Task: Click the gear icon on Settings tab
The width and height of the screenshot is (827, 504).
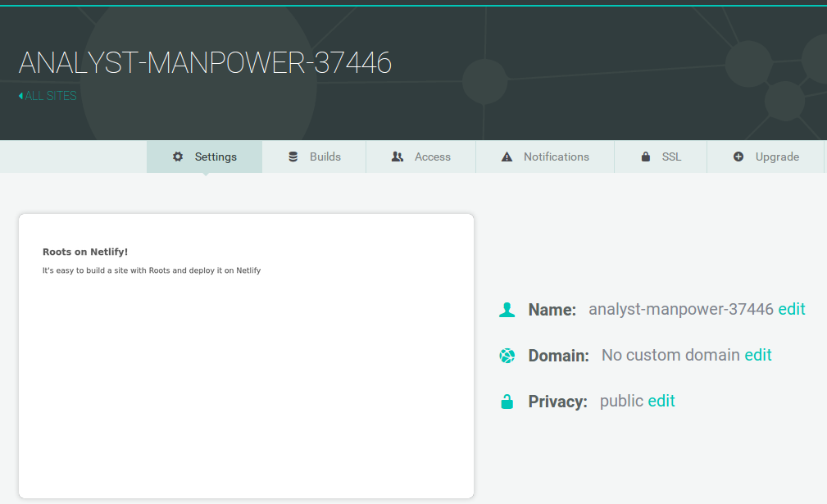Action: tap(179, 157)
